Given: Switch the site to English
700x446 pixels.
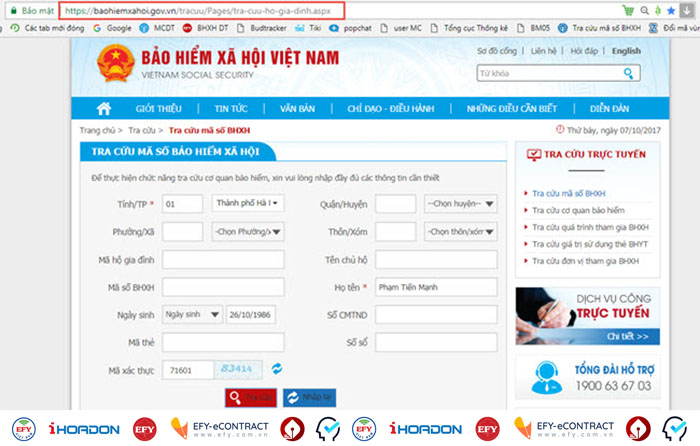Looking at the screenshot, I should click(626, 51).
